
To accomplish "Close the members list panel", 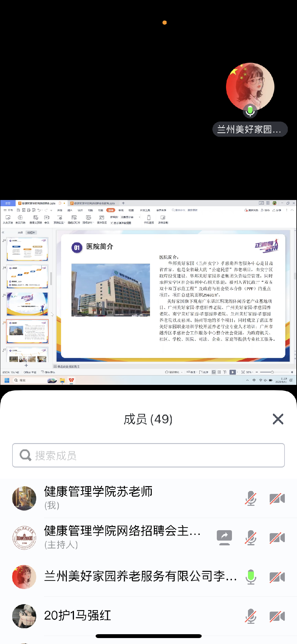I will click(278, 419).
